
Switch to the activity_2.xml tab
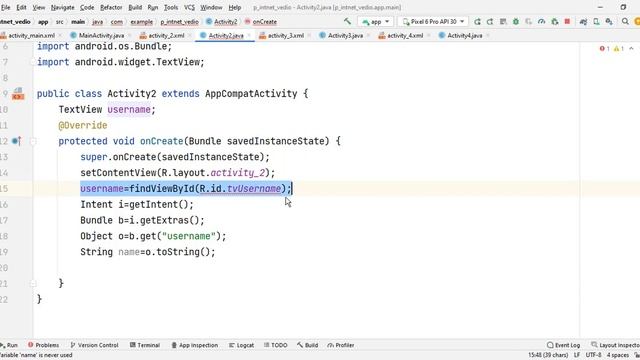(166, 36)
